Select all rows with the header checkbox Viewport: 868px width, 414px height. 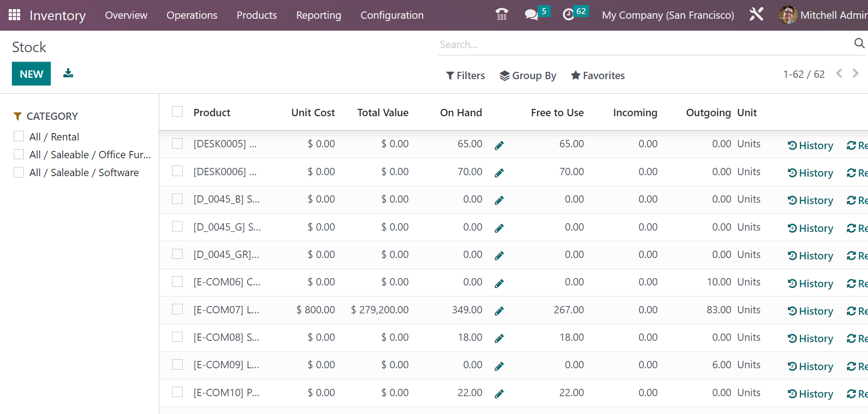tap(177, 111)
